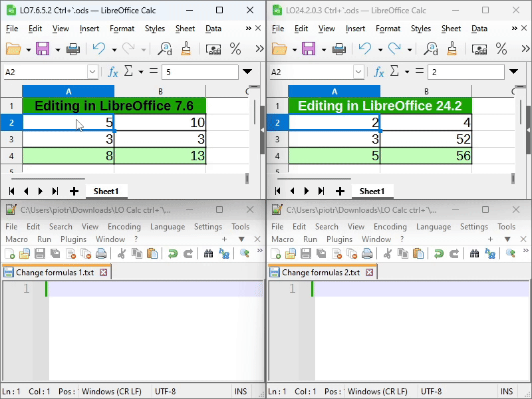Click Windows (CR LF) status in right Notepad++
Viewport: 532px width, 399px height.
[x=377, y=392]
